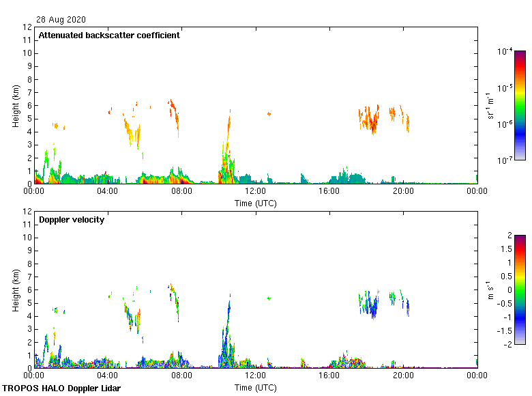Click the 'Height (km)' axis label of the Doppler plot
532x396 pixels.
pyautogui.click(x=15, y=289)
